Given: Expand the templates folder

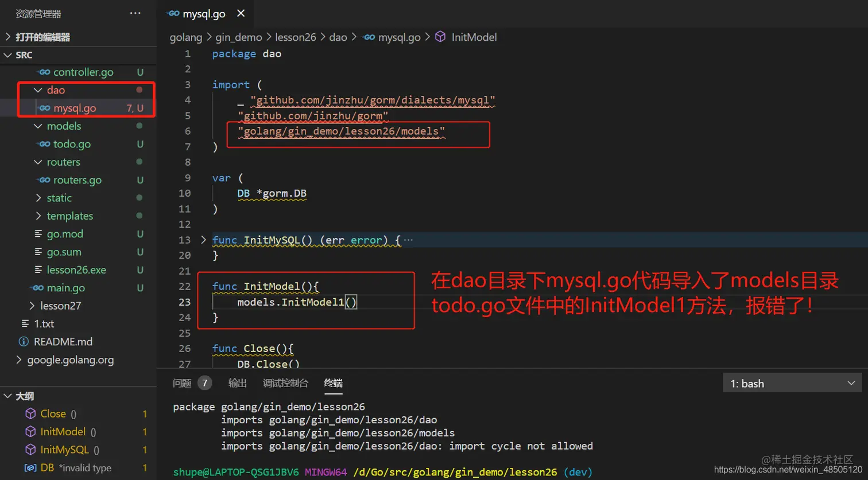Looking at the screenshot, I should 38,216.
